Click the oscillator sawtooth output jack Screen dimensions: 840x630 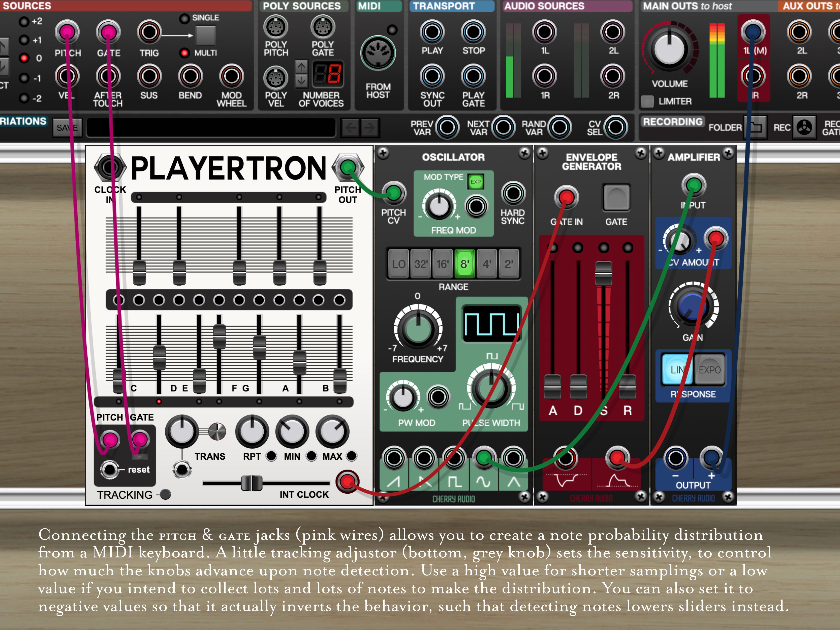click(x=394, y=458)
